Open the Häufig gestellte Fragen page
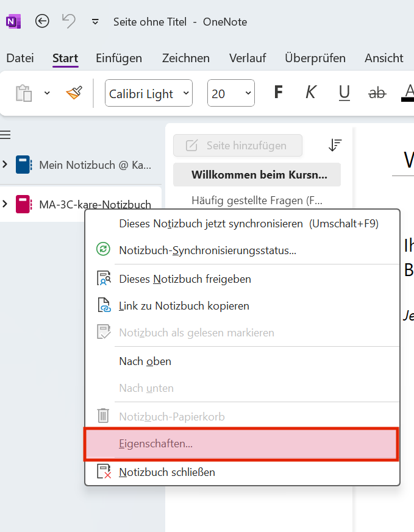The width and height of the screenshot is (414, 532). (x=257, y=200)
